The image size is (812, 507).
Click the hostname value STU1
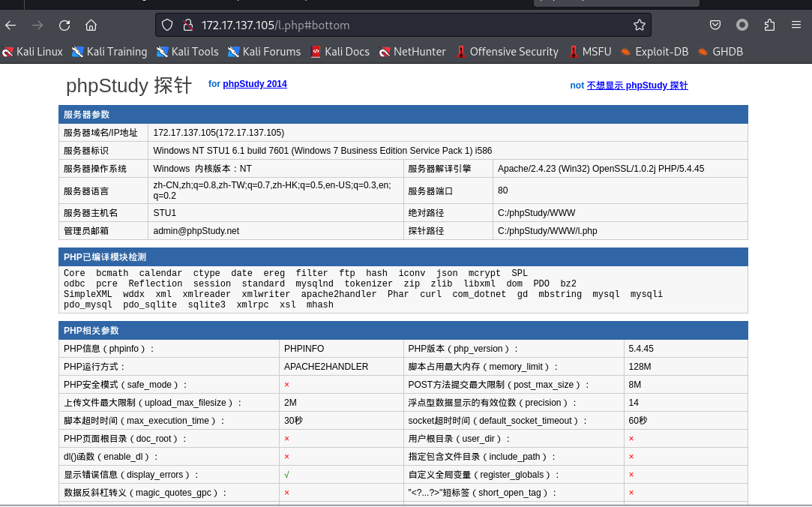pos(165,213)
